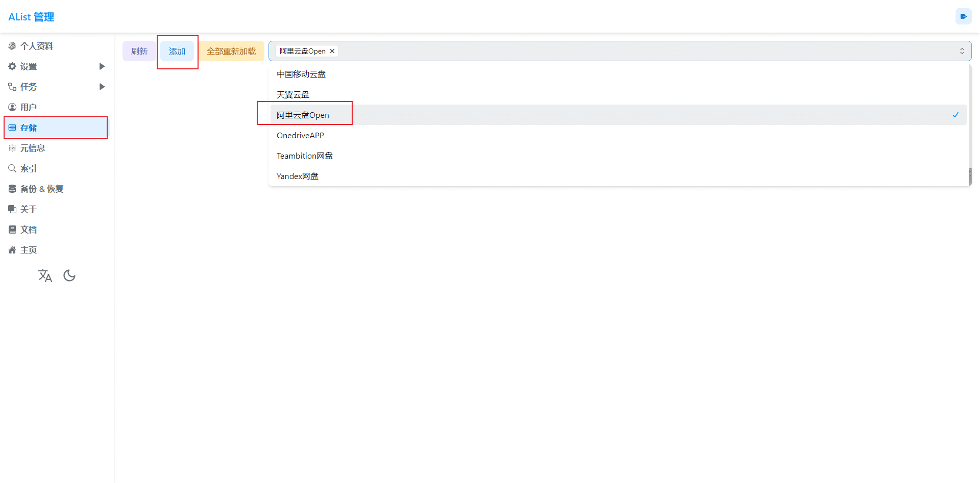Select 中国移动云盘 from the dropdown
Image resolution: width=980 pixels, height=483 pixels.
(618, 74)
